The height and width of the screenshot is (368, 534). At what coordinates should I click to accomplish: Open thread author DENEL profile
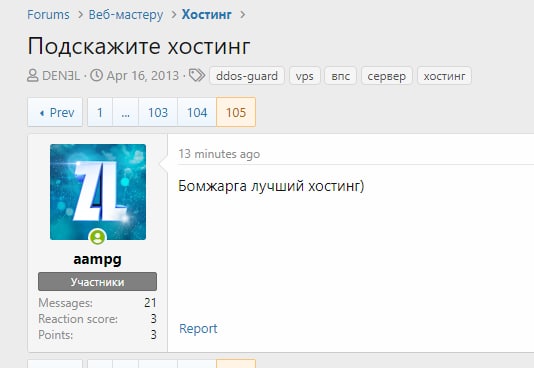pos(61,76)
